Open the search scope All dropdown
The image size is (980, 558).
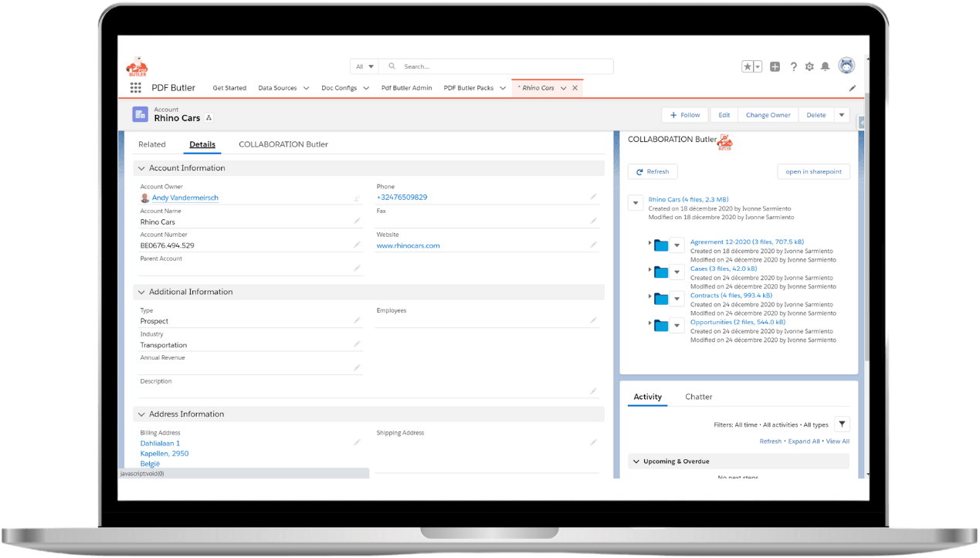tap(365, 66)
